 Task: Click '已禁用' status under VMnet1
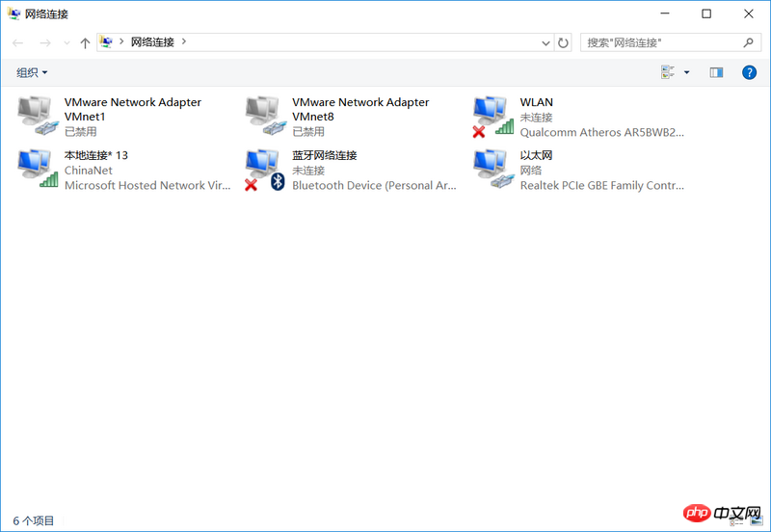click(81, 132)
